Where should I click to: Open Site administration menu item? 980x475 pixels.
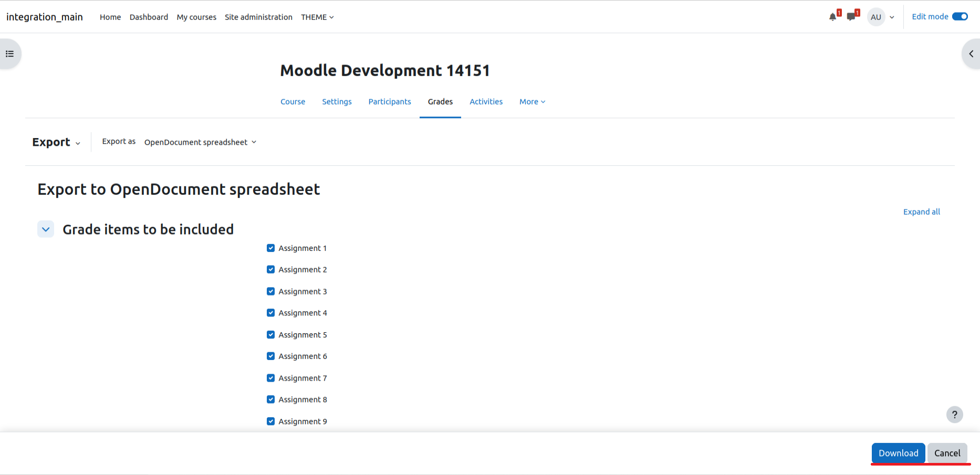tap(258, 17)
